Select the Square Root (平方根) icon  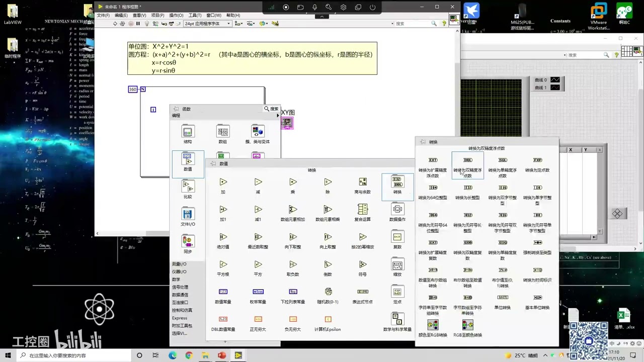[223, 264]
